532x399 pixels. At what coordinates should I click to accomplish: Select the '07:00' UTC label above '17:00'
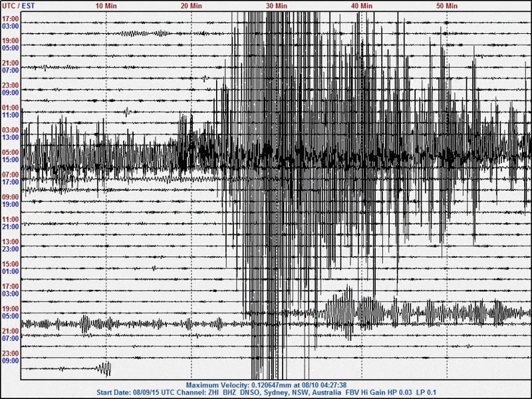[11, 175]
